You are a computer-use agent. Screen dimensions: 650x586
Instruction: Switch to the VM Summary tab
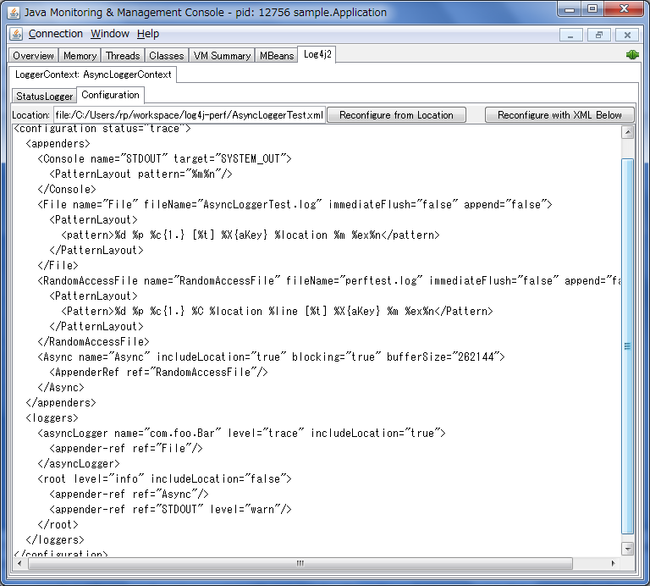click(x=222, y=56)
